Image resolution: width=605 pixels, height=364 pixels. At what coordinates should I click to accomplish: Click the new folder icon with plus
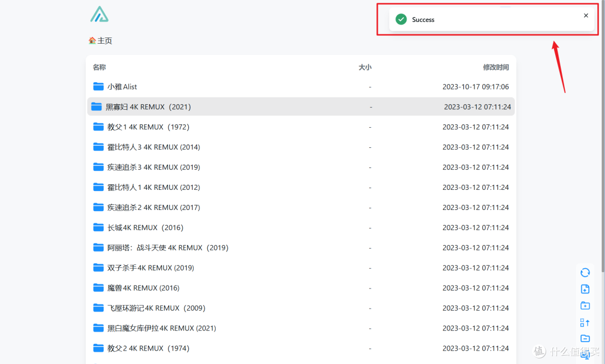coord(585,306)
